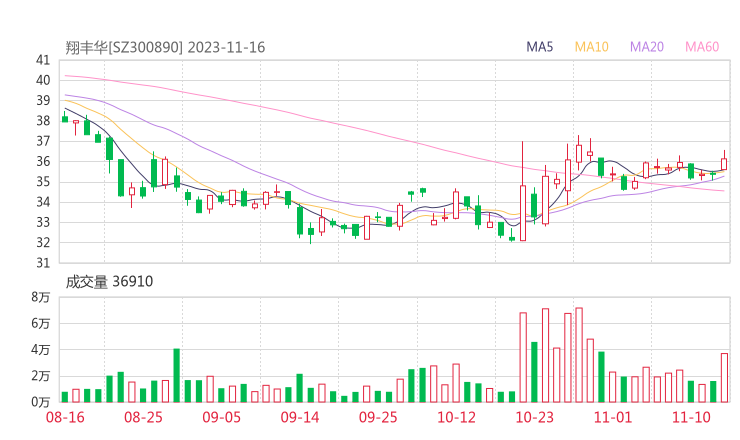Click the price axis label 41
Image resolution: width=740 pixels, height=440 pixels.
click(43, 60)
